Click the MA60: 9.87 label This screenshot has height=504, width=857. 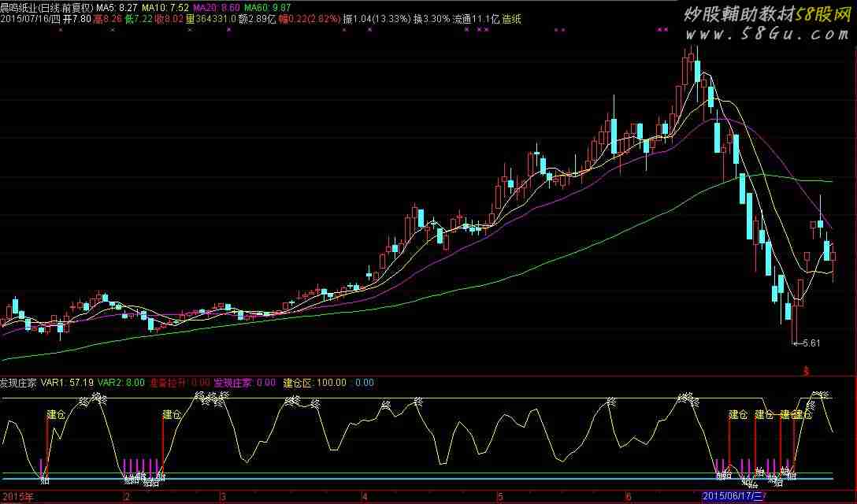point(267,8)
